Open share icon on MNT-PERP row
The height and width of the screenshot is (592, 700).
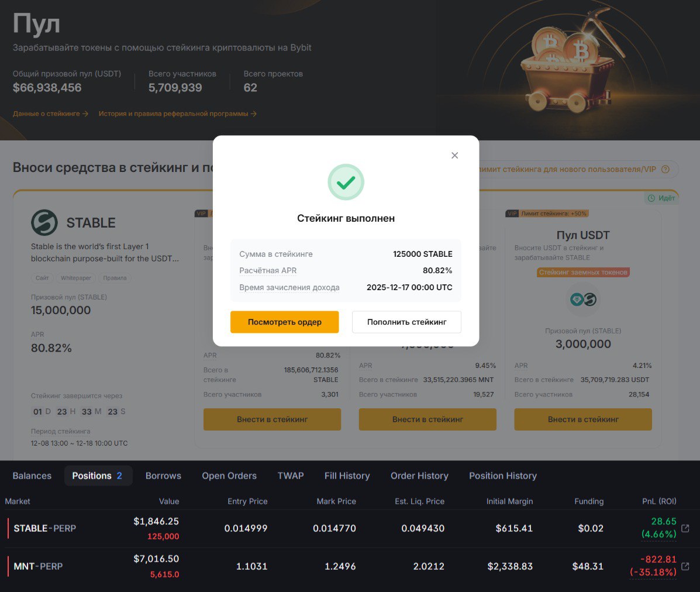(x=685, y=566)
